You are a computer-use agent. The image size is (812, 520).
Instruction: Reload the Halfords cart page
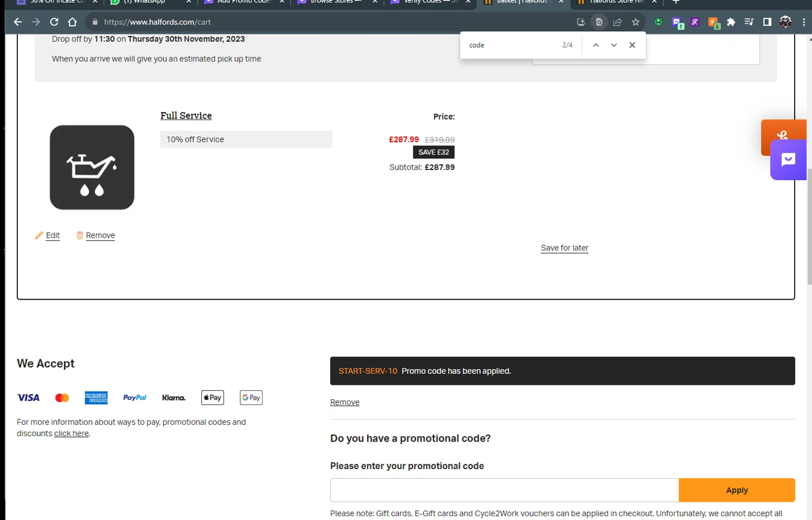tap(54, 22)
